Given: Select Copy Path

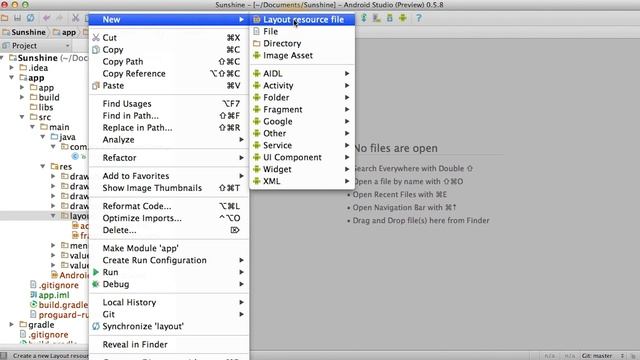Looking at the screenshot, I should point(169,62).
